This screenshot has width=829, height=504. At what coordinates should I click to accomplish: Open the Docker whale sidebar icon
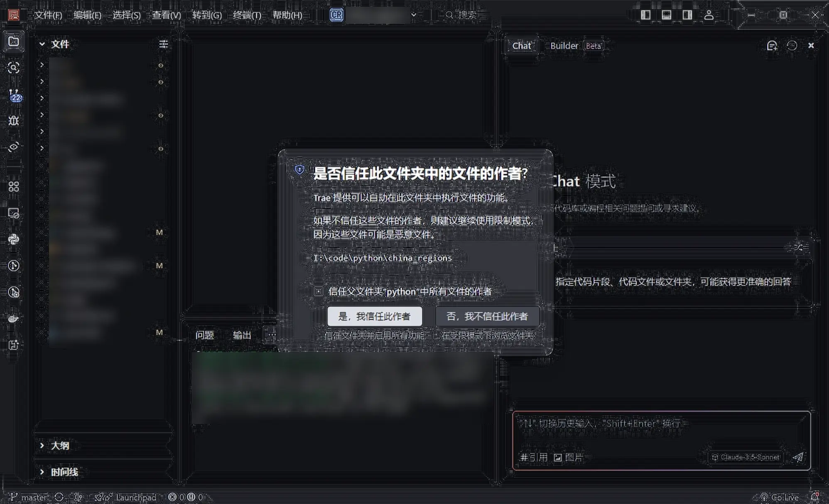(x=14, y=319)
